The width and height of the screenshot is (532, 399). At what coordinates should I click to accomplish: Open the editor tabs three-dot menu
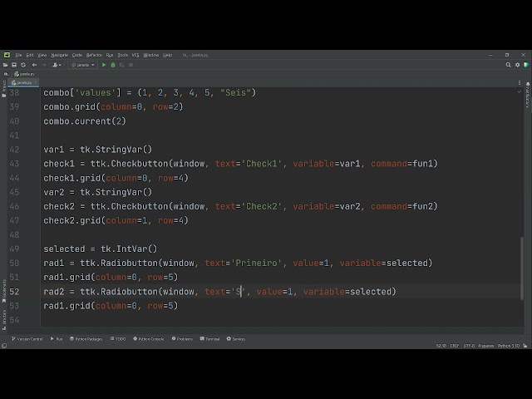coord(520,82)
